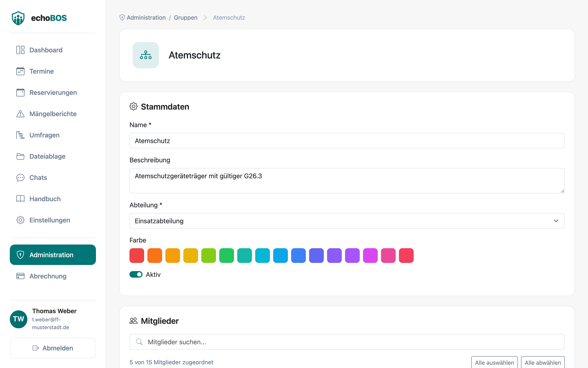
Task: Follow the Gruppen breadcrumb link
Action: [186, 18]
